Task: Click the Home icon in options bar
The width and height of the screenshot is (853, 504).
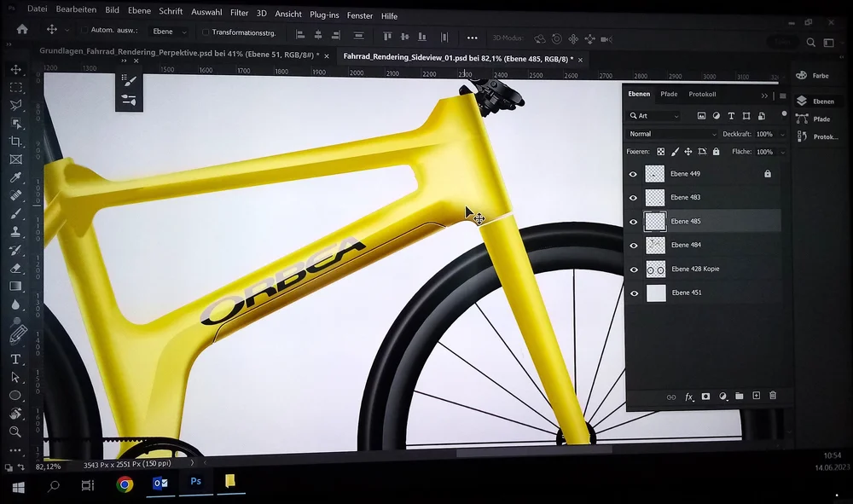Action: coord(22,29)
